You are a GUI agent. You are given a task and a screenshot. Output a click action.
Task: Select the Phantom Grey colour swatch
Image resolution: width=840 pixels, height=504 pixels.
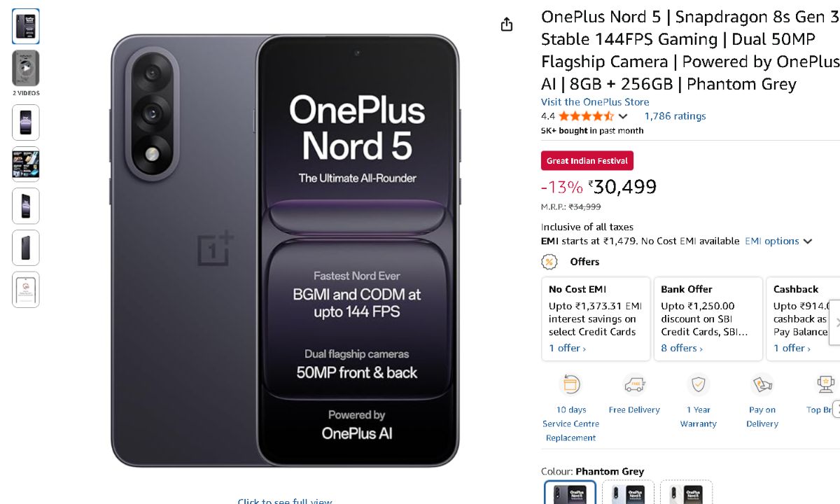tap(570, 492)
